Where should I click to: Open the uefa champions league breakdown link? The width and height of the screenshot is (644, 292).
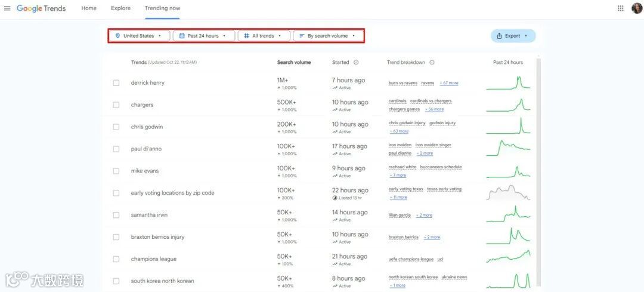(x=411, y=259)
